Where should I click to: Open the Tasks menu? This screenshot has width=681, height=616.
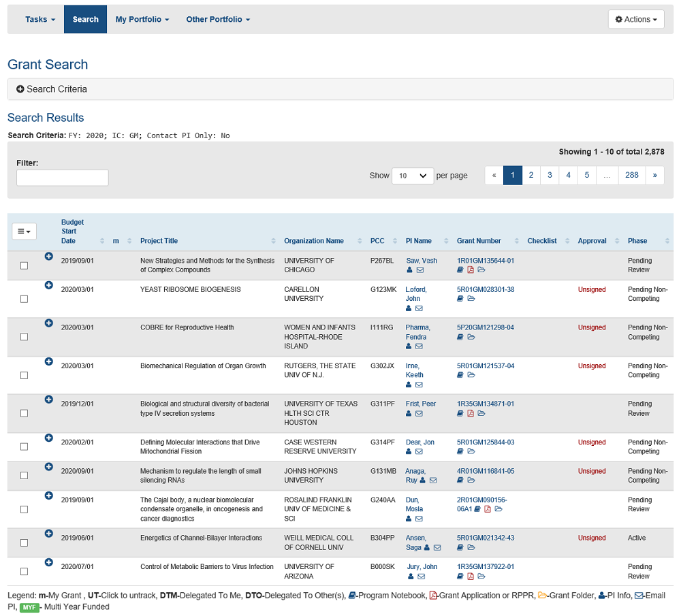[x=40, y=20]
